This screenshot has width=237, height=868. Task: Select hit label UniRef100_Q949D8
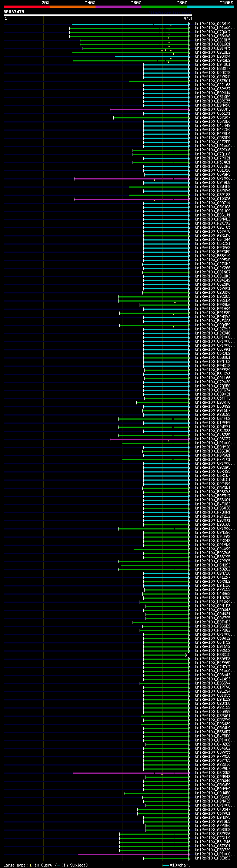pyautogui.click(x=213, y=182)
